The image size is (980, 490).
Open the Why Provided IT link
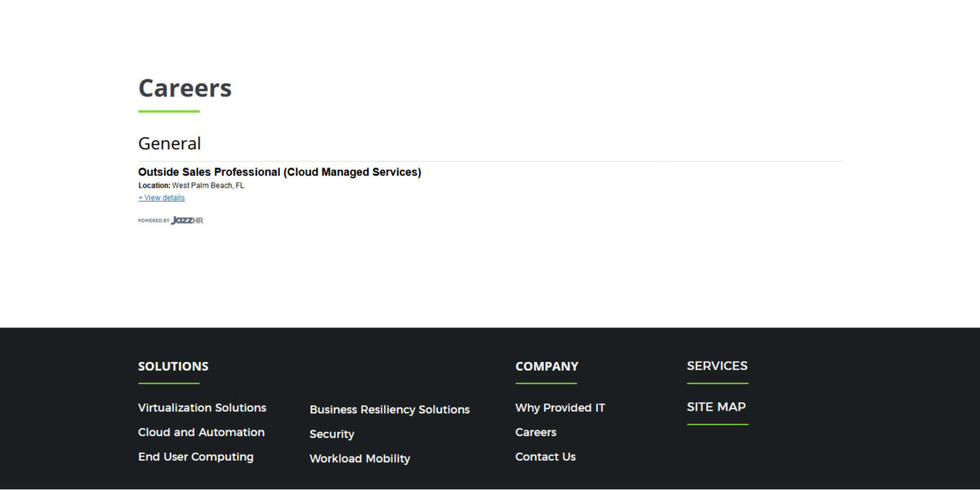(559, 408)
